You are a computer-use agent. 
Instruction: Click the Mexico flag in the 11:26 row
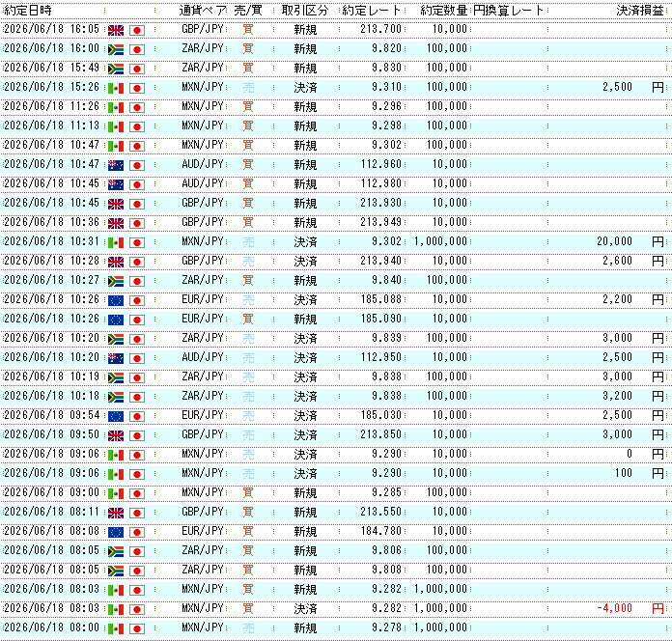[x=116, y=107]
